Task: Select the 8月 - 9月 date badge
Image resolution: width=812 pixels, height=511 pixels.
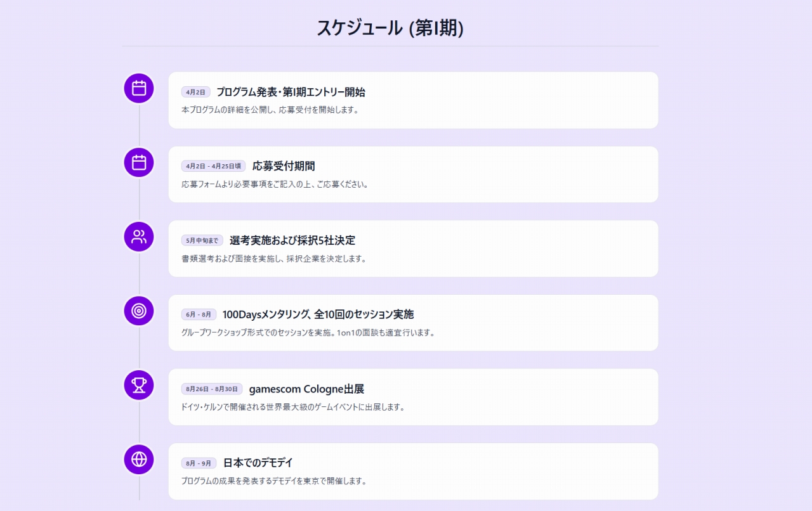Action: tap(199, 463)
